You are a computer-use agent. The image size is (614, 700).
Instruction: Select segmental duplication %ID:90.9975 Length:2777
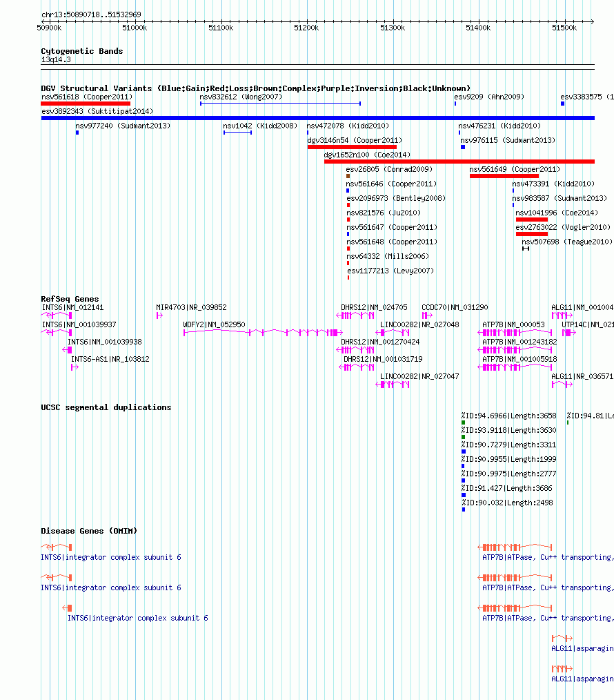point(508,474)
